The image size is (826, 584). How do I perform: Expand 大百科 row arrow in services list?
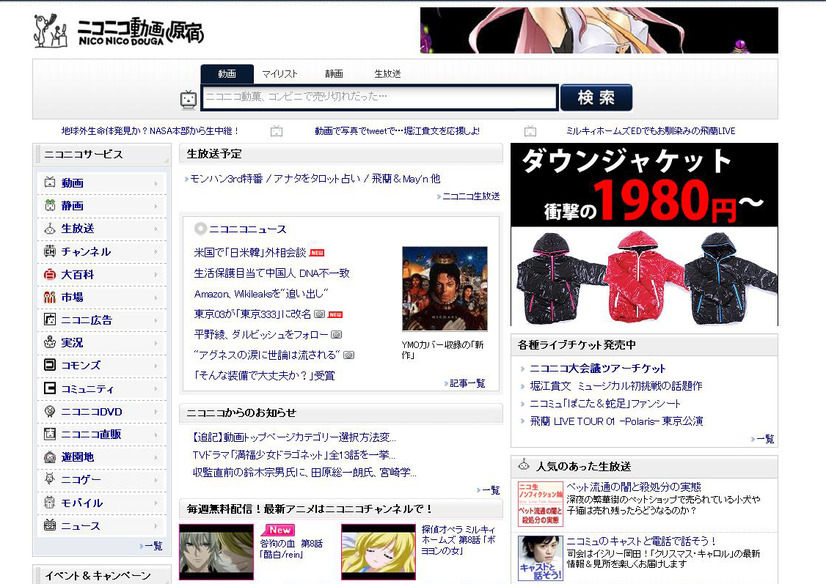(x=156, y=275)
